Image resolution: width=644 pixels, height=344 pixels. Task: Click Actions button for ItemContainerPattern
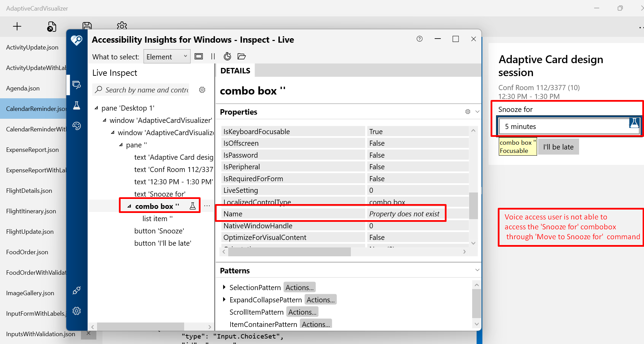[316, 324]
